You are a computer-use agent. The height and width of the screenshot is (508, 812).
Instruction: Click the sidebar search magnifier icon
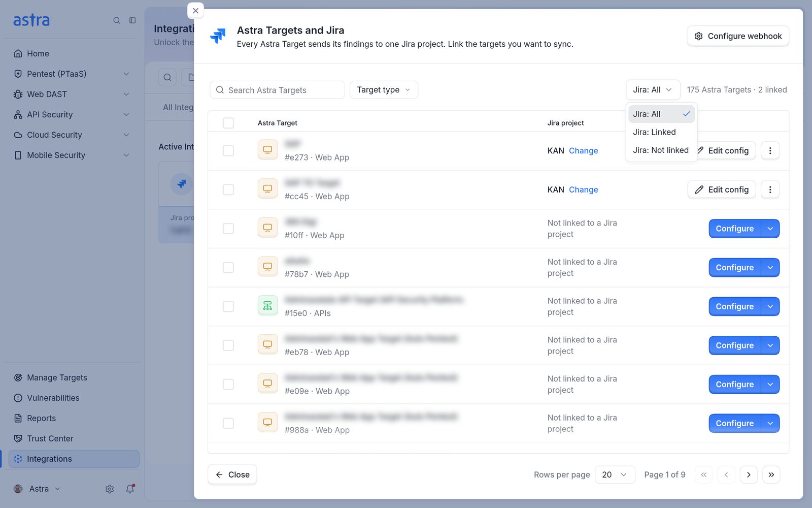coord(117,20)
